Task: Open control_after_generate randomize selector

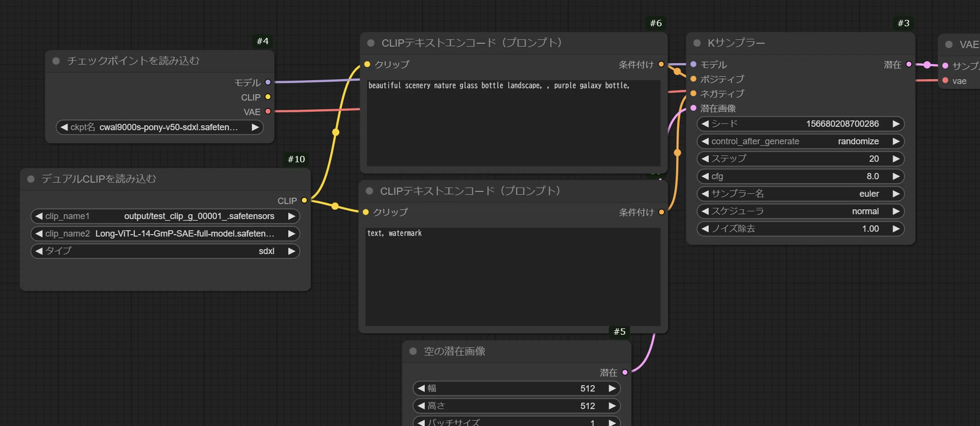Action: tap(800, 141)
